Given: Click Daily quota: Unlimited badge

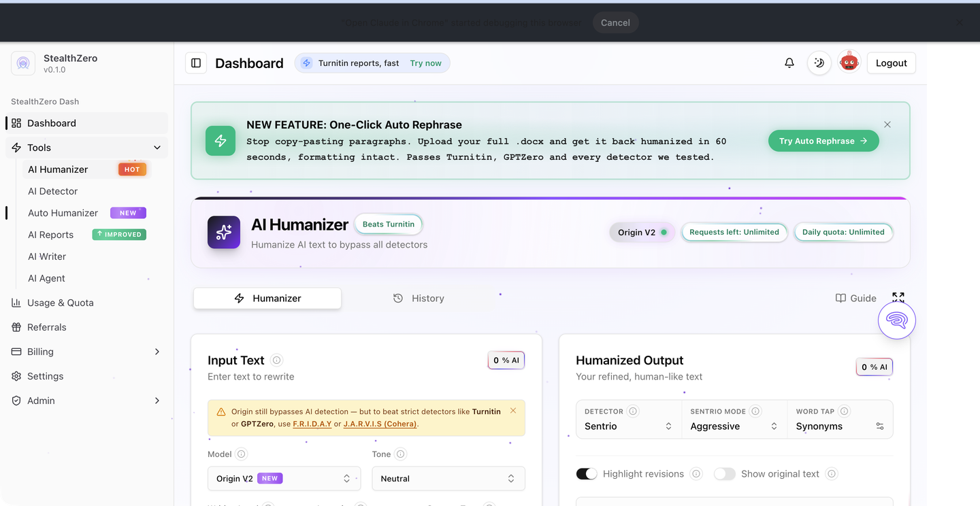Looking at the screenshot, I should pyautogui.click(x=843, y=232).
